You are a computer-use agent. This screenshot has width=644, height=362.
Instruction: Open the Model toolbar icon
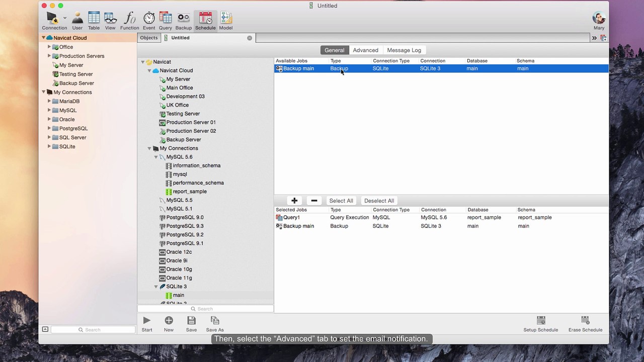225,18
